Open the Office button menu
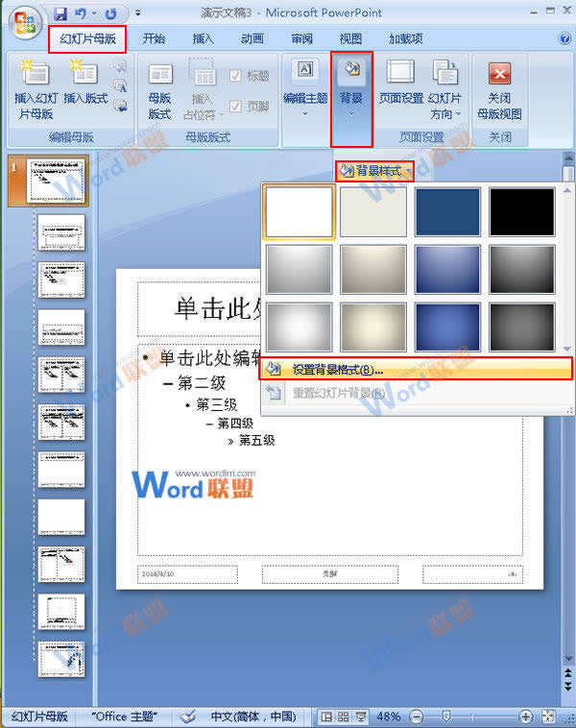The width and height of the screenshot is (576, 728). coord(25,23)
